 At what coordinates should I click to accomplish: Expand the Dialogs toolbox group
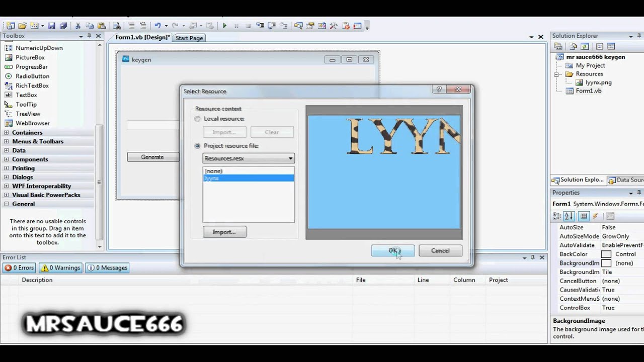coord(7,177)
